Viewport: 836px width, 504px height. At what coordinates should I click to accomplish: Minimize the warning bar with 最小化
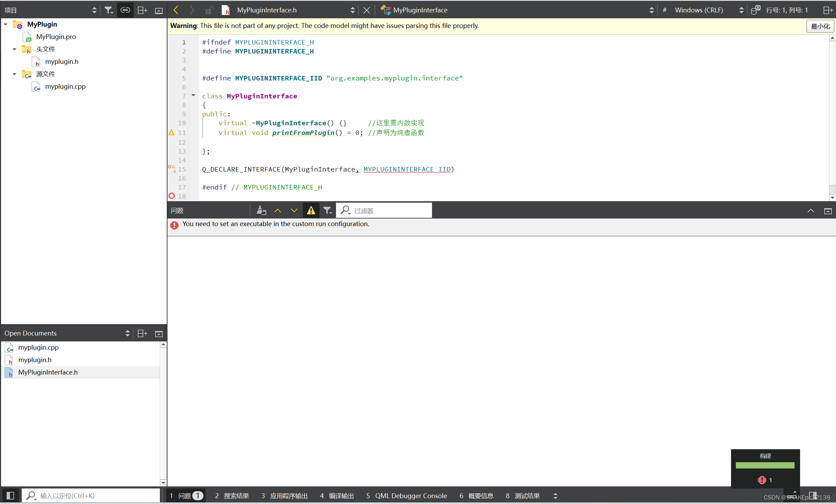[x=820, y=26]
